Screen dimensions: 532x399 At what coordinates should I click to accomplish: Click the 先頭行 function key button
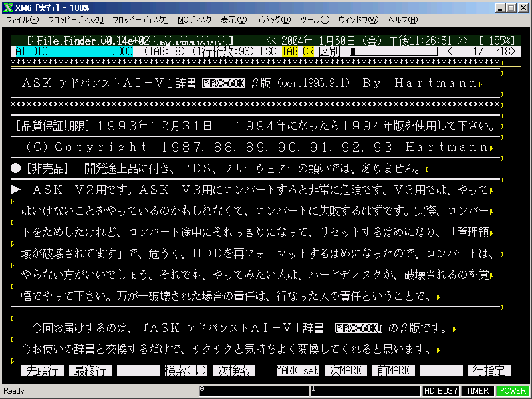click(43, 370)
